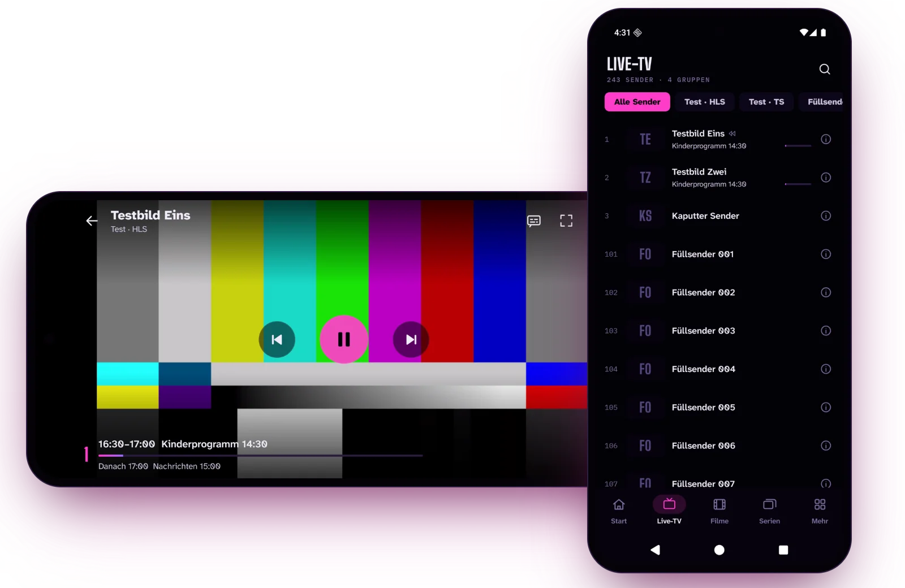Open subtitles menu in the video player
The width and height of the screenshot is (905, 588).
(534, 221)
